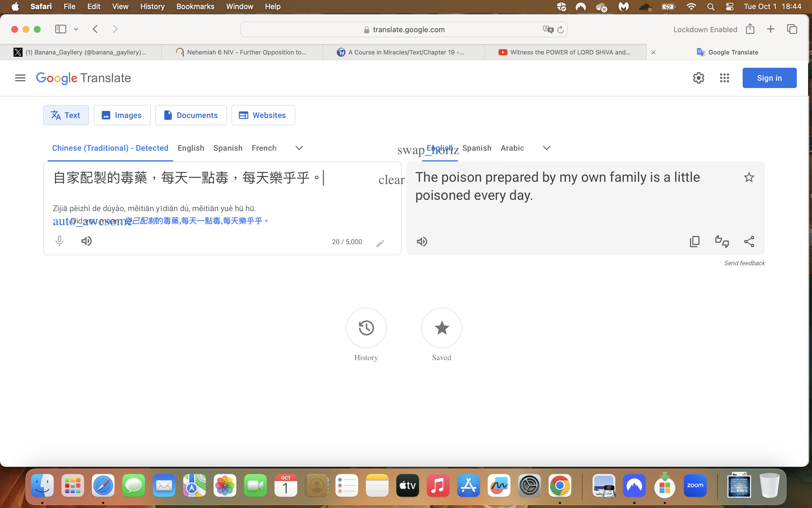Open the Music app in Dock
This screenshot has height=508, width=812.
tap(438, 485)
